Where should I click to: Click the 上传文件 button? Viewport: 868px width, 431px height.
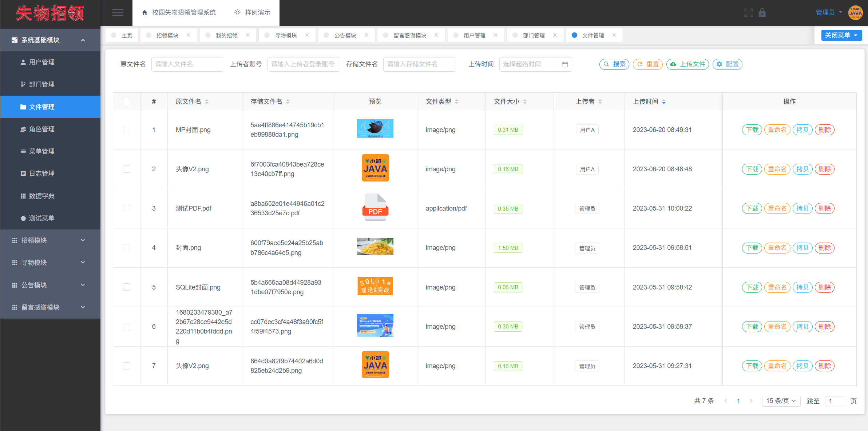[687, 64]
